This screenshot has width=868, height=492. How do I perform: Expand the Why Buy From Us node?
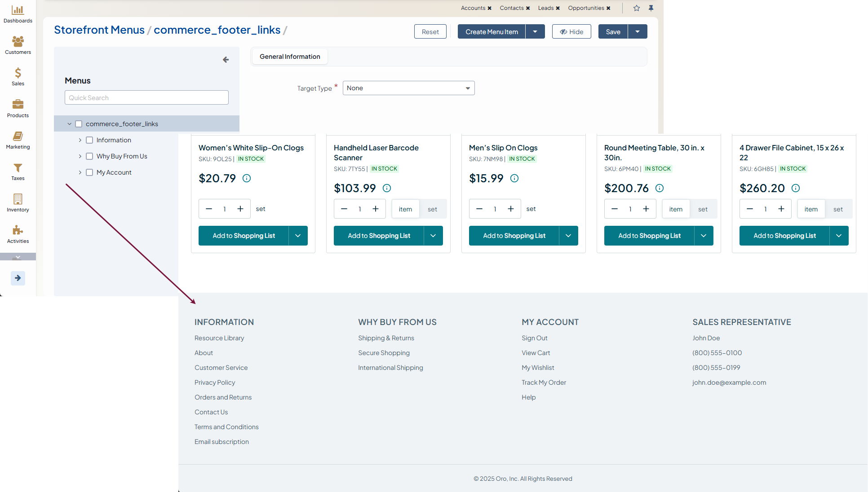(x=80, y=156)
